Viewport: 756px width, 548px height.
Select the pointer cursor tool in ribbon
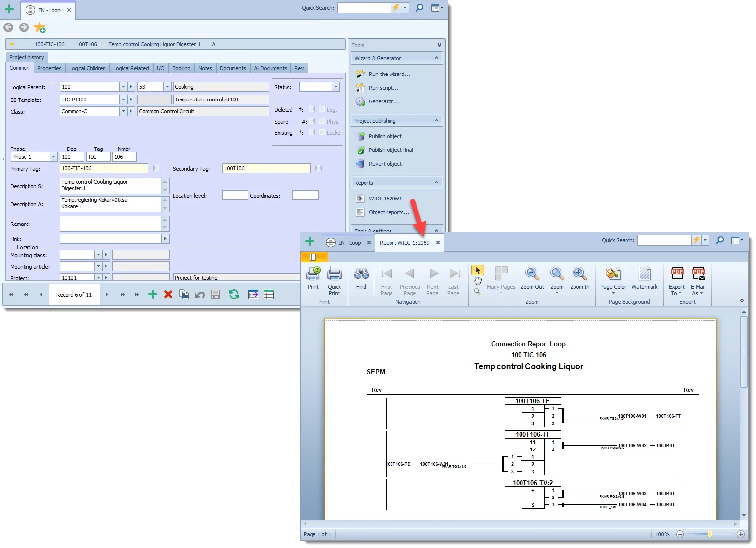coord(478,270)
